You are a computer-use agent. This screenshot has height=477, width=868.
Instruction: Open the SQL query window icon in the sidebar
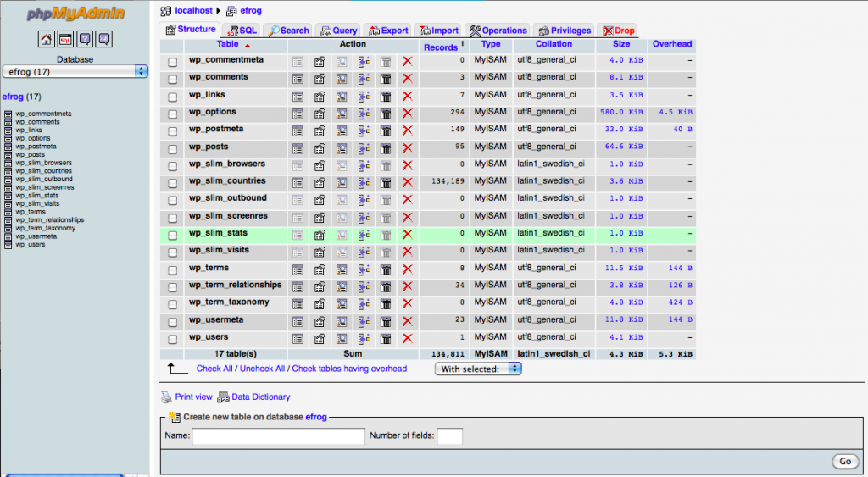pos(65,39)
